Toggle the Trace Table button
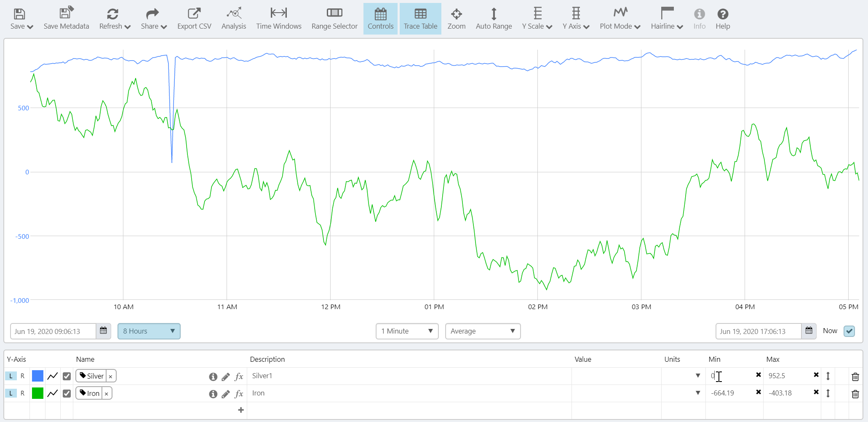 [420, 19]
